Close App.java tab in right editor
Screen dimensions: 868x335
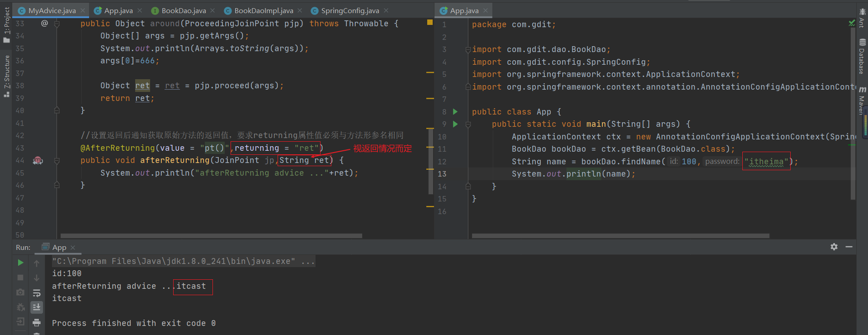pyautogui.click(x=486, y=10)
